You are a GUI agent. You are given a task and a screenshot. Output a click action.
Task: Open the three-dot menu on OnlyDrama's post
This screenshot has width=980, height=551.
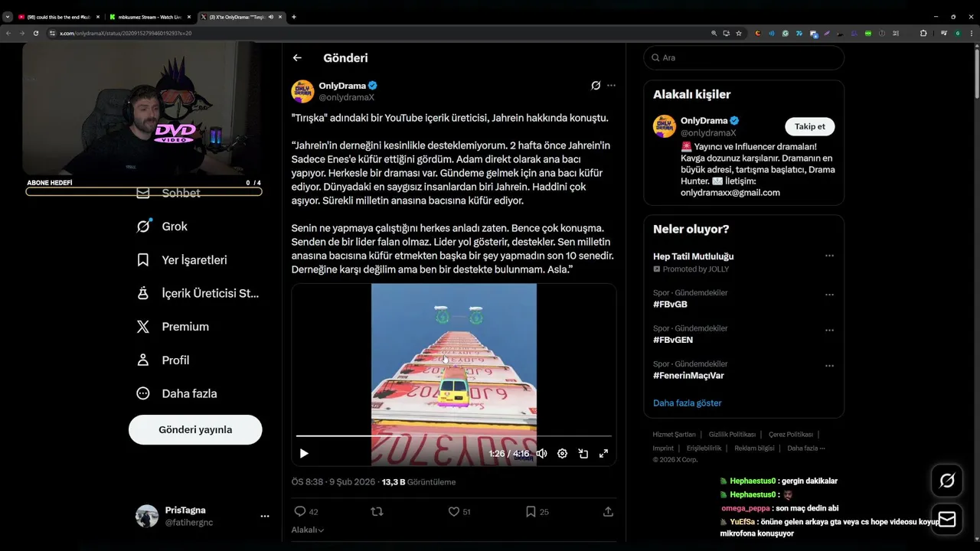coord(611,86)
